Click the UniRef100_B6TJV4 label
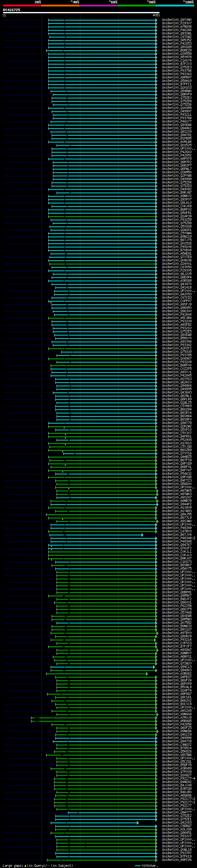Screen dimensions: 197x868 [177, 535]
